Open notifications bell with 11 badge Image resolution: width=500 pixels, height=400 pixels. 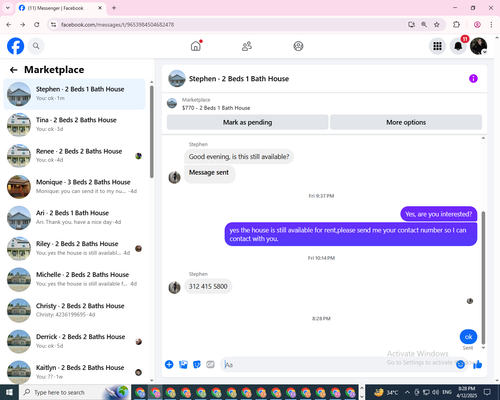click(x=458, y=46)
